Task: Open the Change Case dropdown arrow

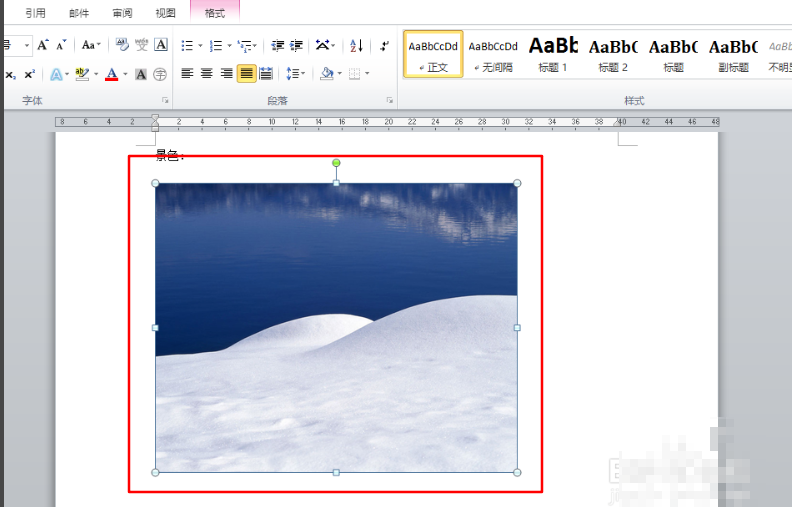Action: tap(99, 45)
